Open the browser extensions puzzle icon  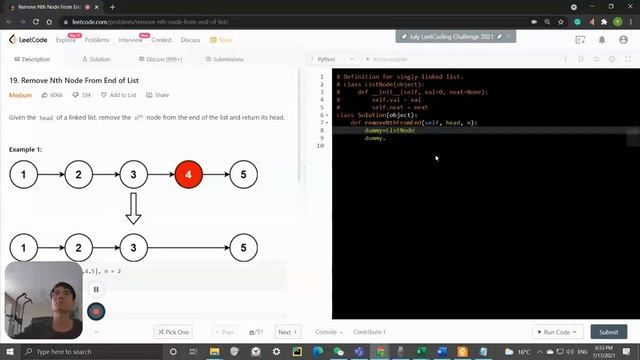click(x=604, y=22)
